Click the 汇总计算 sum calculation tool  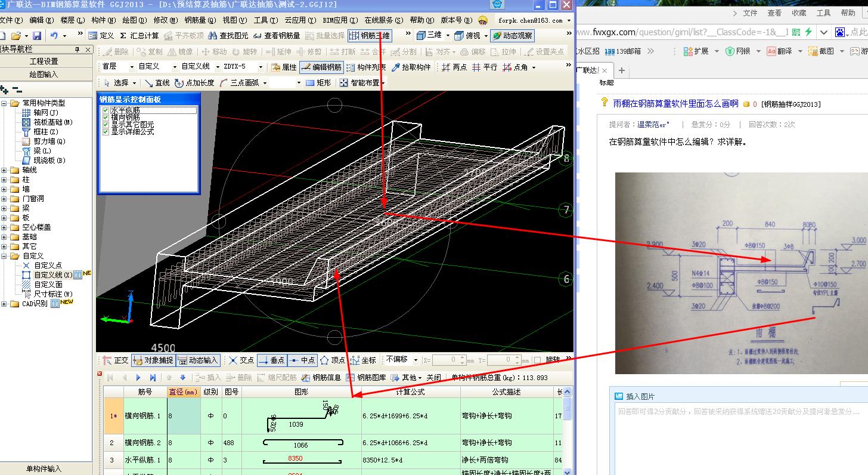pos(140,36)
